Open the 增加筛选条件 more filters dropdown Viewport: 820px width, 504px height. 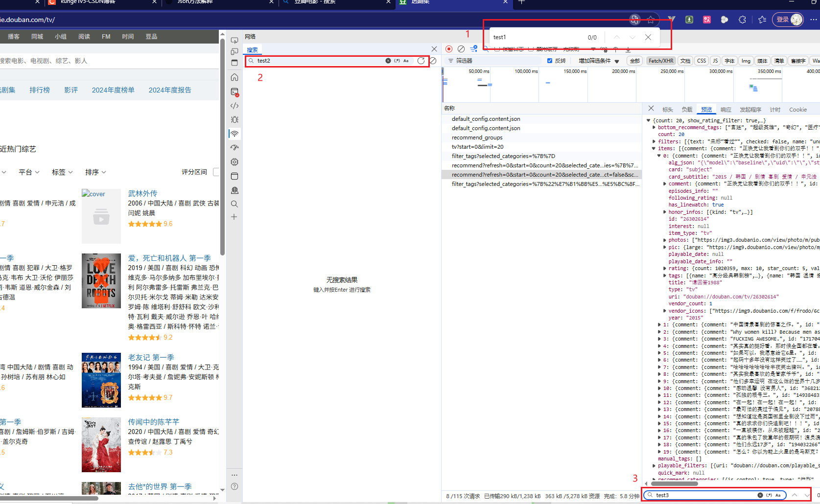(599, 61)
